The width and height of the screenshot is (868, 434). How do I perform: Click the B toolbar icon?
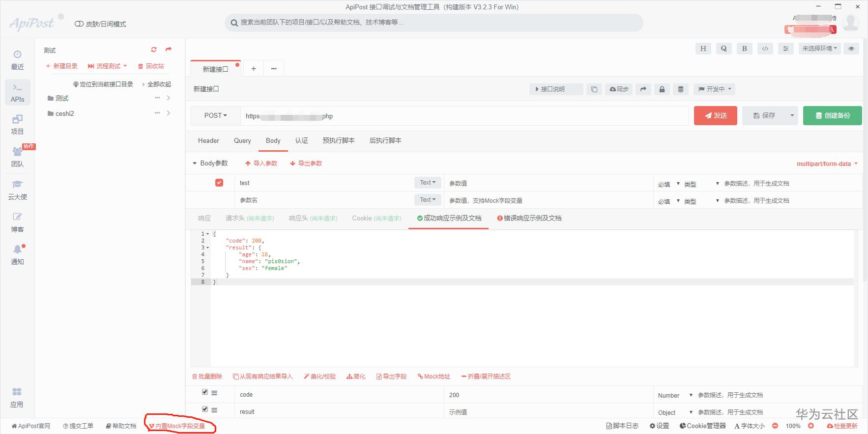pos(744,49)
